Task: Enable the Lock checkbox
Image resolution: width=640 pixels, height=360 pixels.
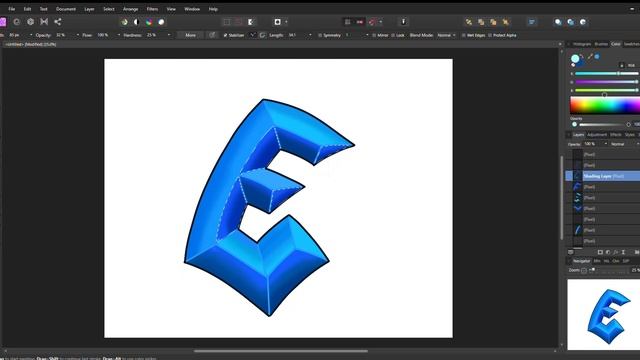Action: click(x=393, y=36)
